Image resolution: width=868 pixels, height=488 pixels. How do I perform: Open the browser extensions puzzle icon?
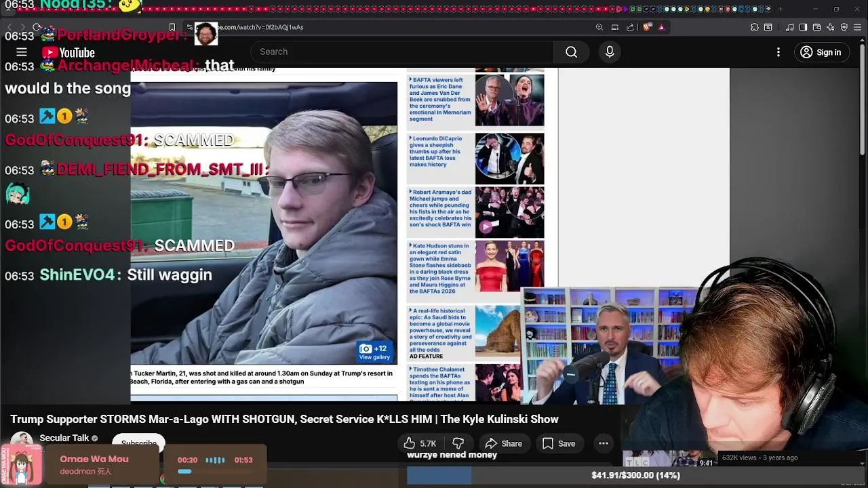[755, 27]
